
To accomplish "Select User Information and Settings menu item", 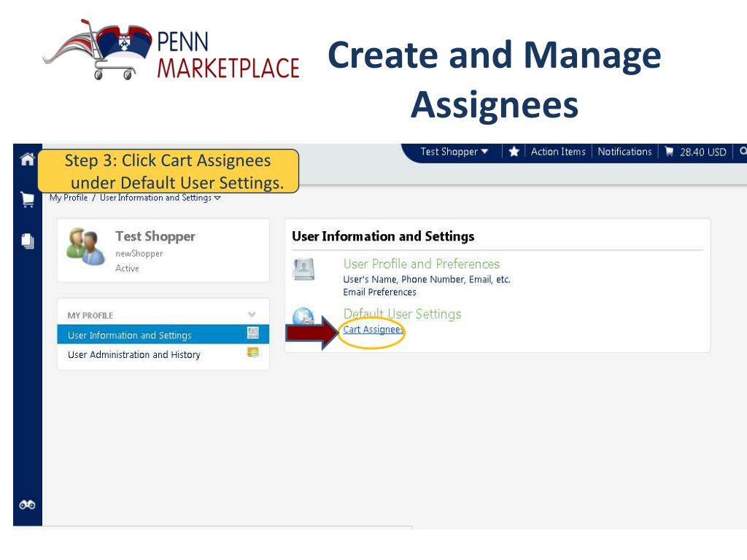I will (x=163, y=335).
